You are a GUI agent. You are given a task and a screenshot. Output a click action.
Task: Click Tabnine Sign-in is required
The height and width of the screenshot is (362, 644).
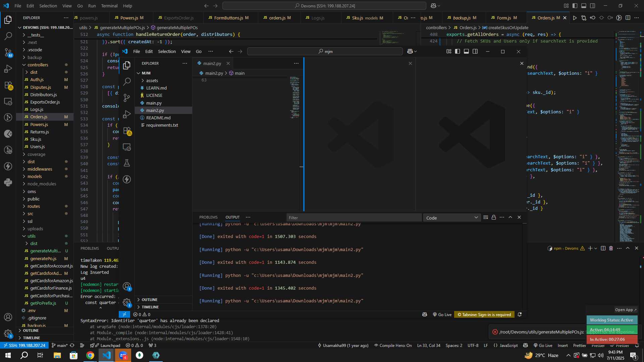(484, 314)
